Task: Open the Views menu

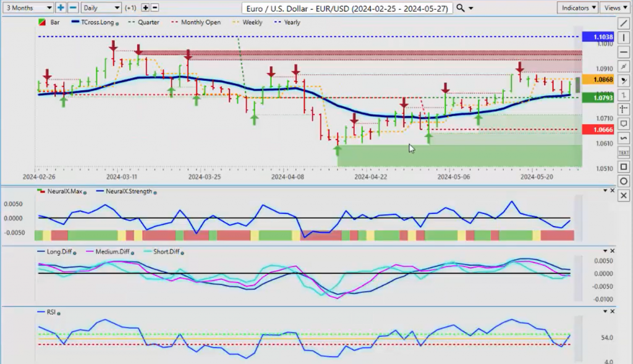Action: point(614,8)
